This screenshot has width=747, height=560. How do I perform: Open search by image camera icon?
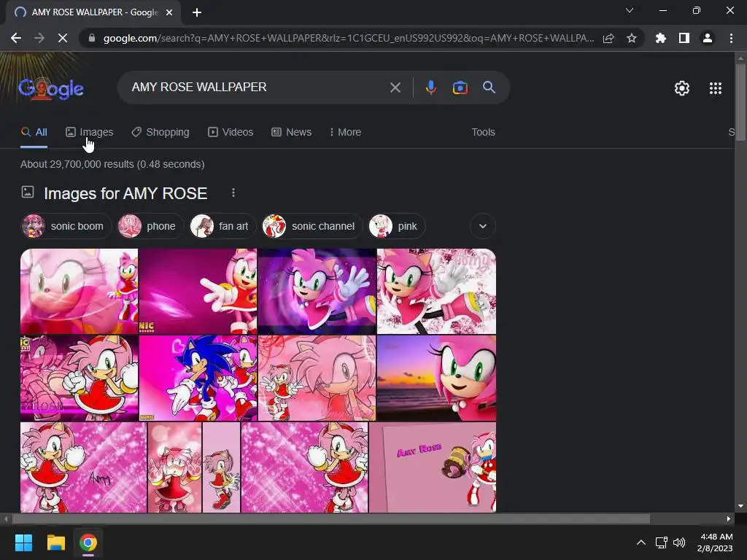click(460, 87)
